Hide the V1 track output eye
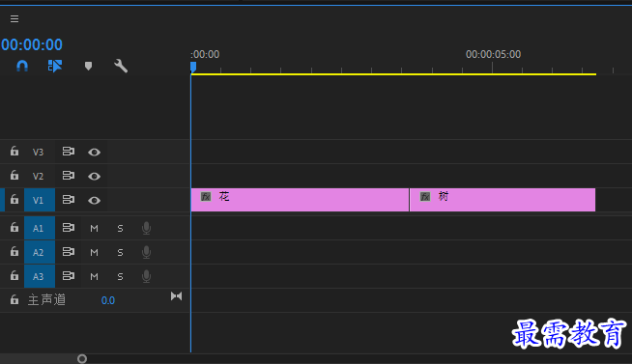Image resolution: width=632 pixels, height=364 pixels. [x=95, y=200]
